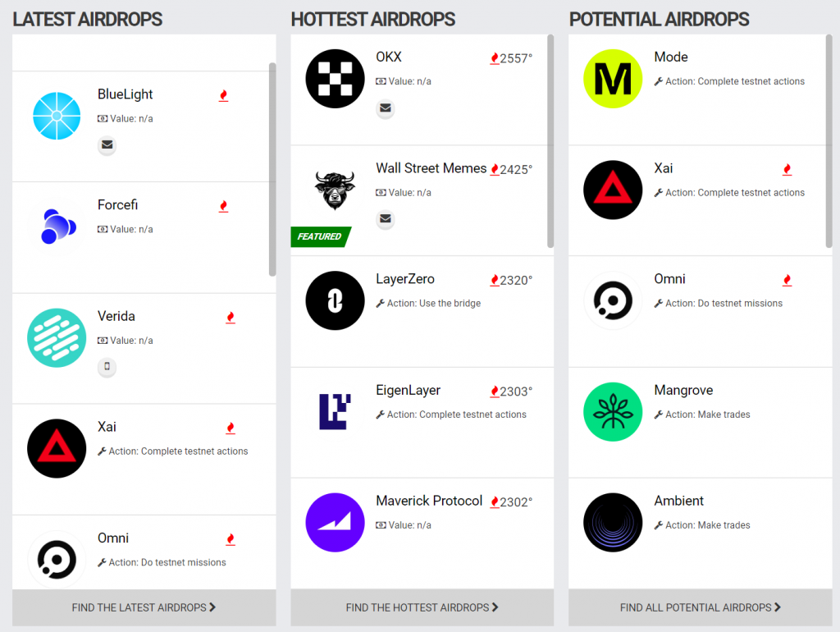840x632 pixels.
Task: Click the Ambient logo thumbnail
Action: 613,523
